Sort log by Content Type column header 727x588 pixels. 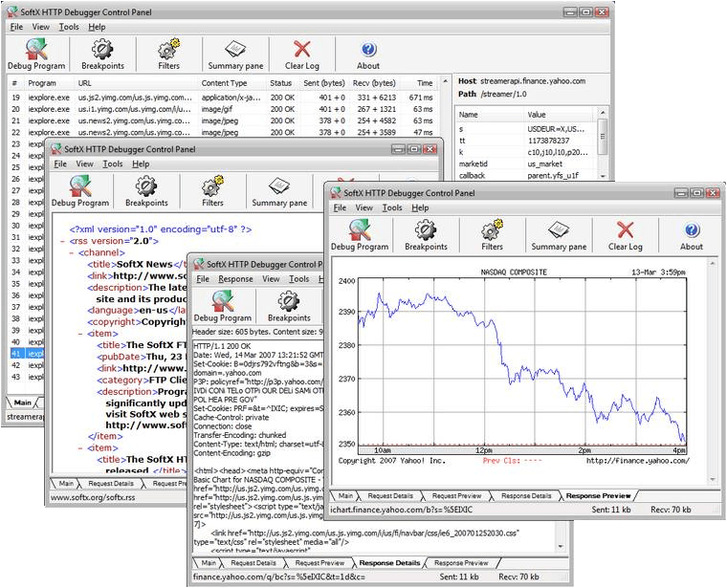231,83
